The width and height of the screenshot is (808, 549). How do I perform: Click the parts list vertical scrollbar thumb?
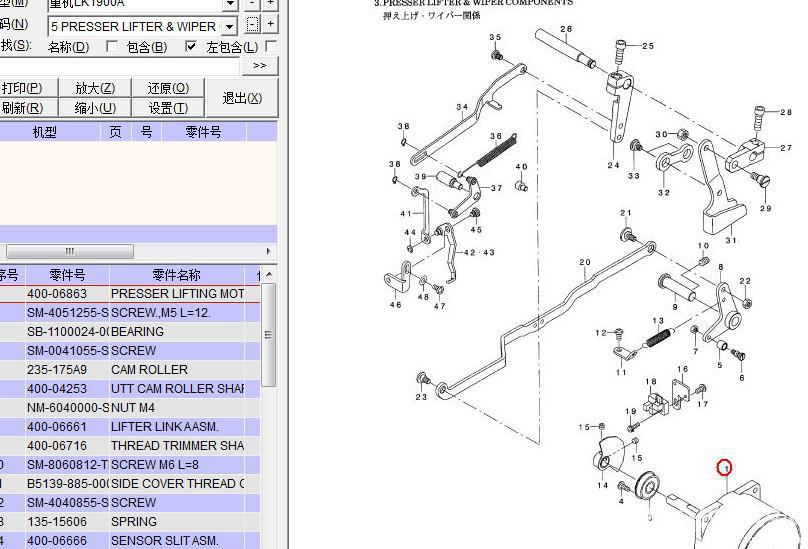268,335
